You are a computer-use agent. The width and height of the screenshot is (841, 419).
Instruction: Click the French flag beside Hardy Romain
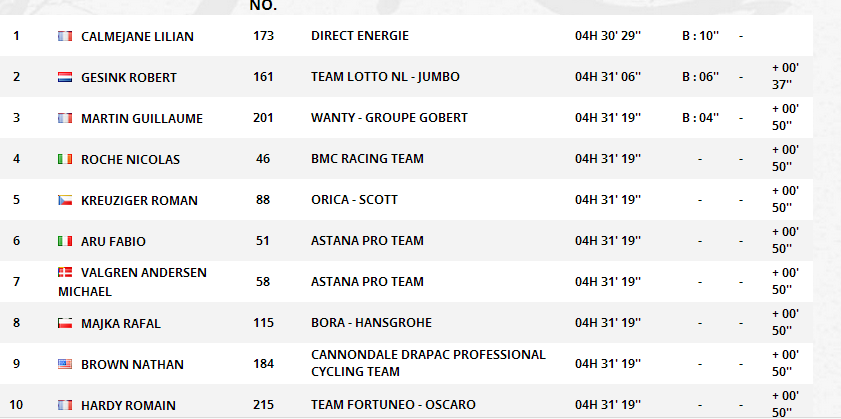[x=65, y=405]
